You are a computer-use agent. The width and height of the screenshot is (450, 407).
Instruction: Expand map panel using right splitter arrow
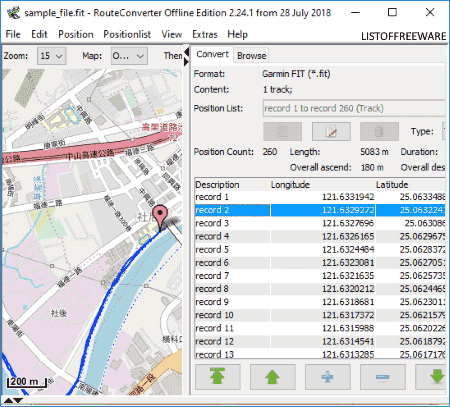click(x=186, y=62)
